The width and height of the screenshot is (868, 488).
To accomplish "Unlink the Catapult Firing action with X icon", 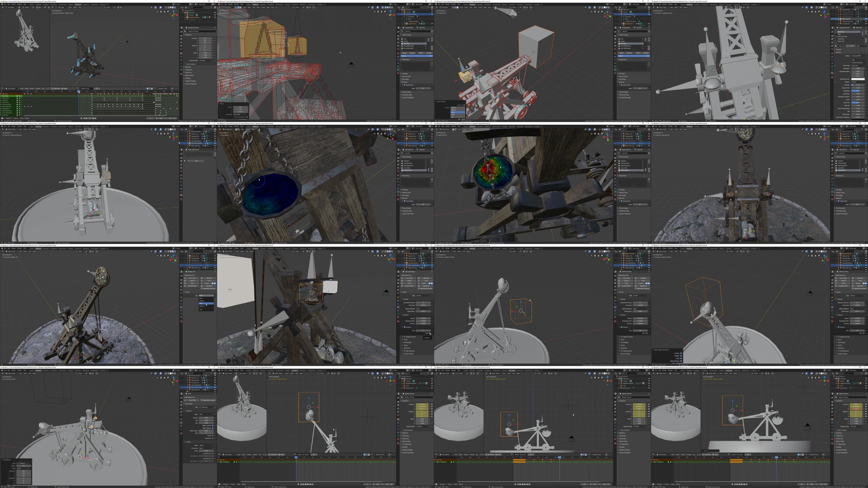I will coord(99,89).
